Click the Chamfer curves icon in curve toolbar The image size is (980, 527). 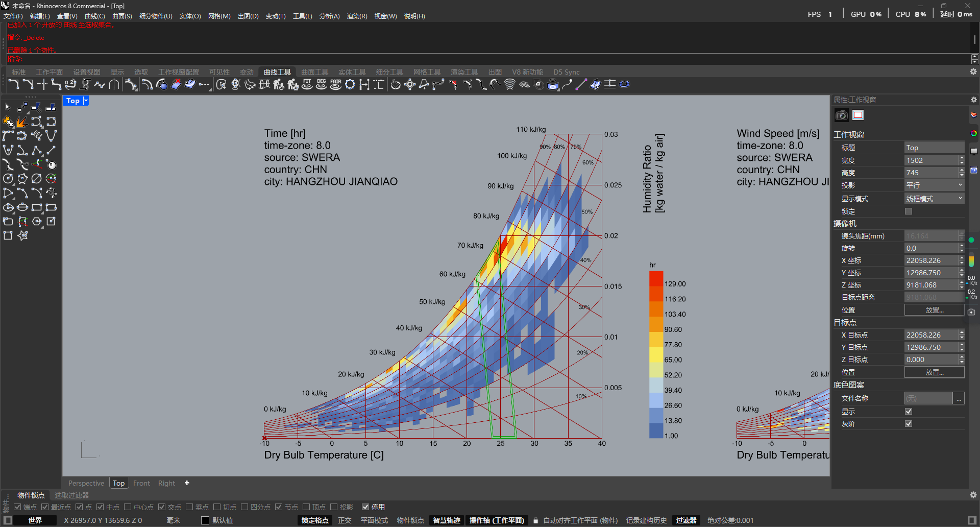[x=28, y=84]
